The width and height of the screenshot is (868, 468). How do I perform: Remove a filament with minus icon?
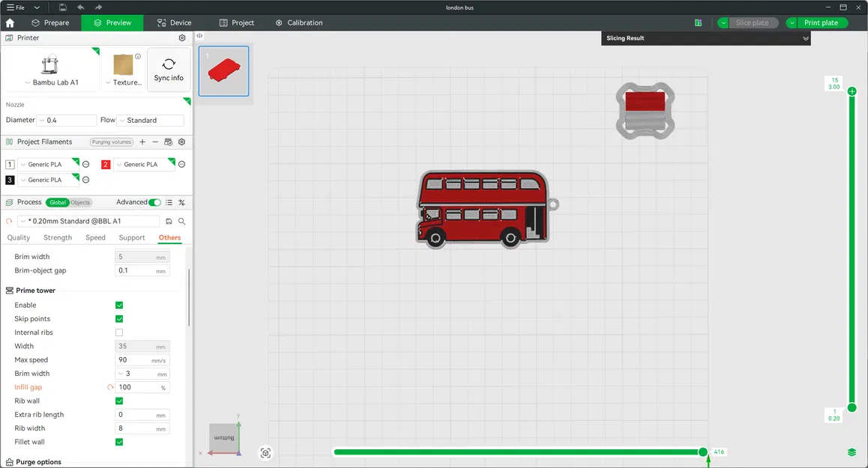coord(155,142)
